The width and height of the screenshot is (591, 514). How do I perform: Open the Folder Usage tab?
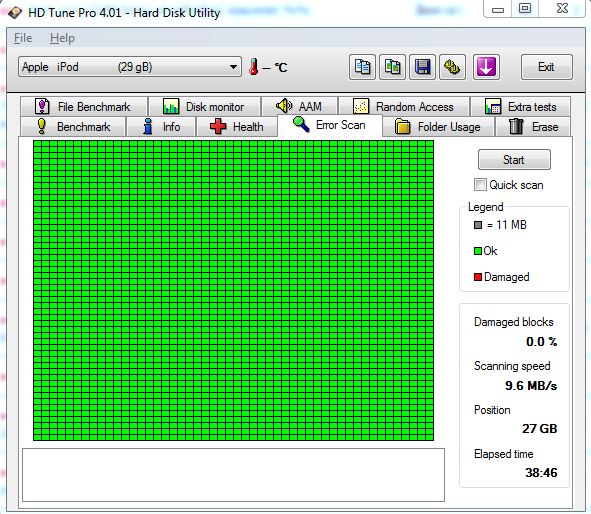tap(438, 127)
